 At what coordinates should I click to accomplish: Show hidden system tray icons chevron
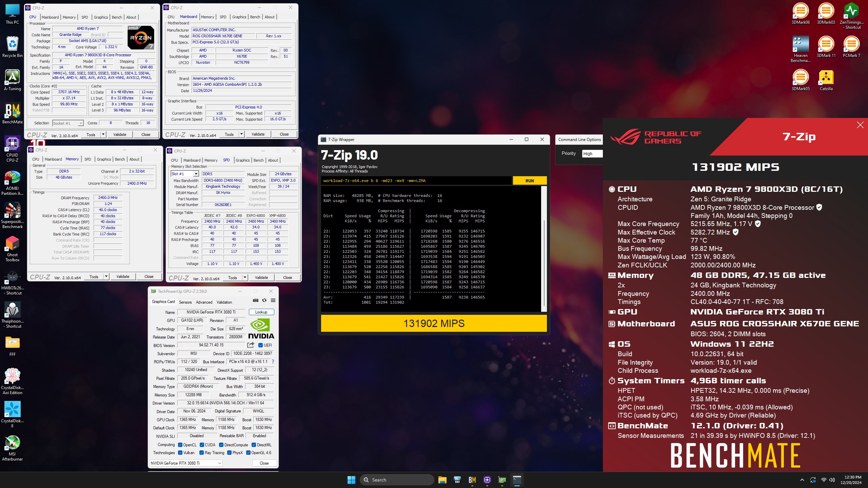point(802,480)
